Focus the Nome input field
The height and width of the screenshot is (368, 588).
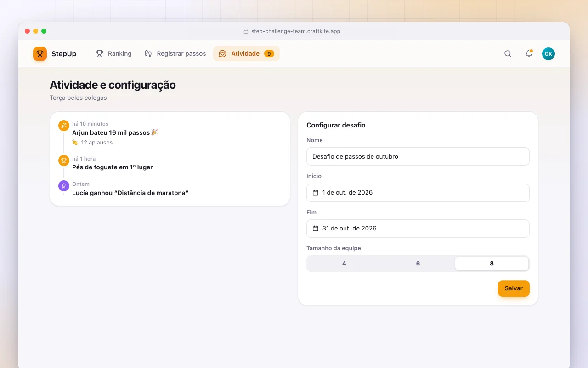pos(418,156)
